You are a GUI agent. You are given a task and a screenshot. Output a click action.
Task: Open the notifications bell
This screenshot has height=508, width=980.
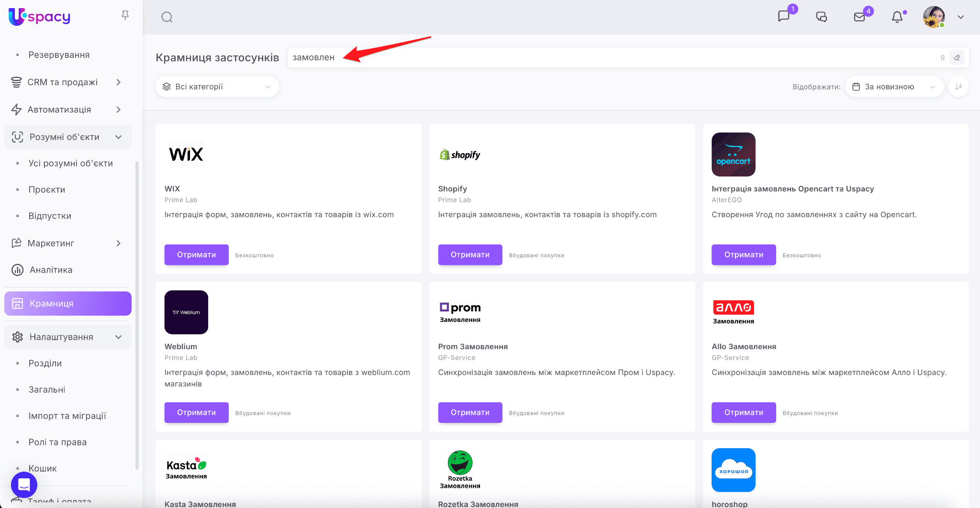tap(897, 17)
